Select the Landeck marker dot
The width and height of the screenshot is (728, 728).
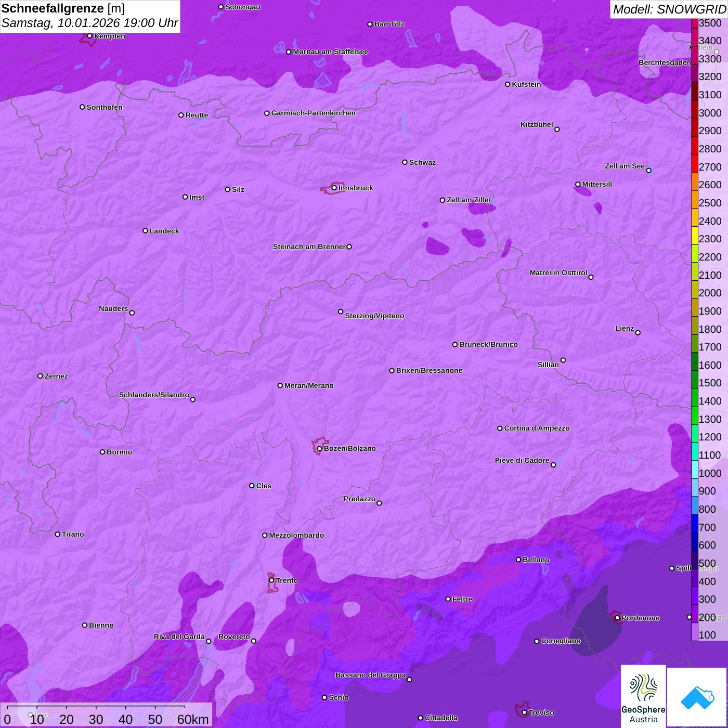tap(145, 231)
